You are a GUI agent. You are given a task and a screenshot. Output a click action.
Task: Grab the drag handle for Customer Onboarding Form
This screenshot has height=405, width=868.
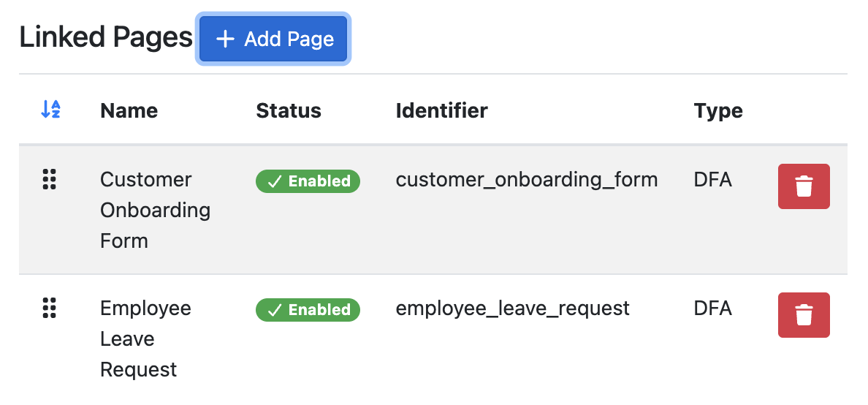point(50,180)
